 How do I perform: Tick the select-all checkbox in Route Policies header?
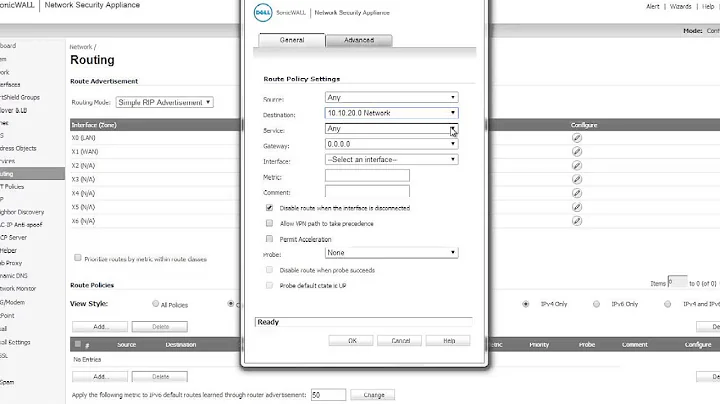coord(78,344)
